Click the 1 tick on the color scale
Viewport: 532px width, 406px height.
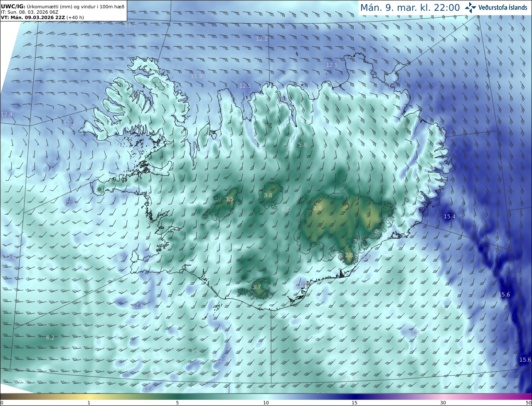[x=89, y=403]
